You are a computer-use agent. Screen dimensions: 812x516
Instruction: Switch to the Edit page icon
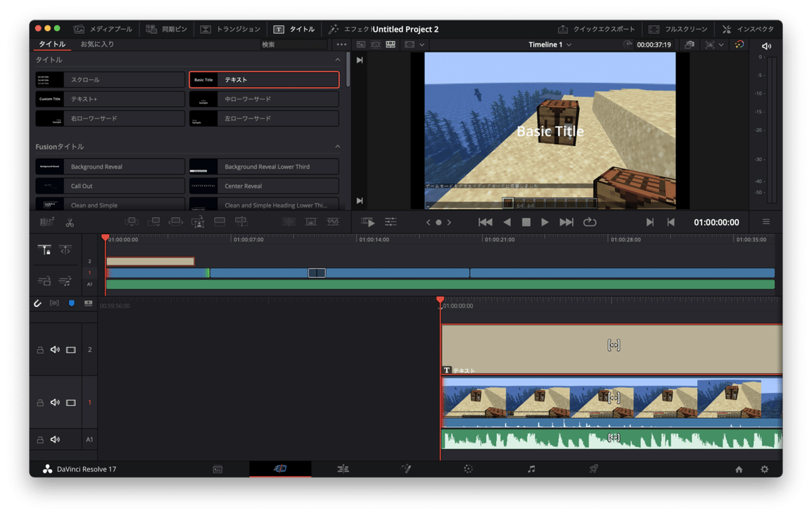point(343,469)
